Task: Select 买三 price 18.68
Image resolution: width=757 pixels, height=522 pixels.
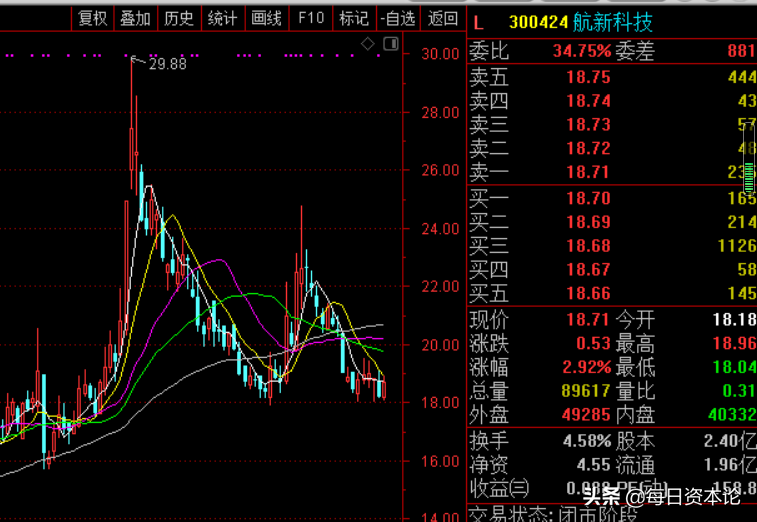Action: [589, 246]
